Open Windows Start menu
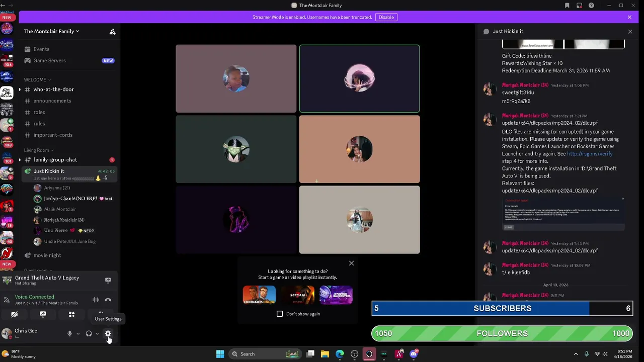Viewport: 644px width, 362px height. [220, 354]
